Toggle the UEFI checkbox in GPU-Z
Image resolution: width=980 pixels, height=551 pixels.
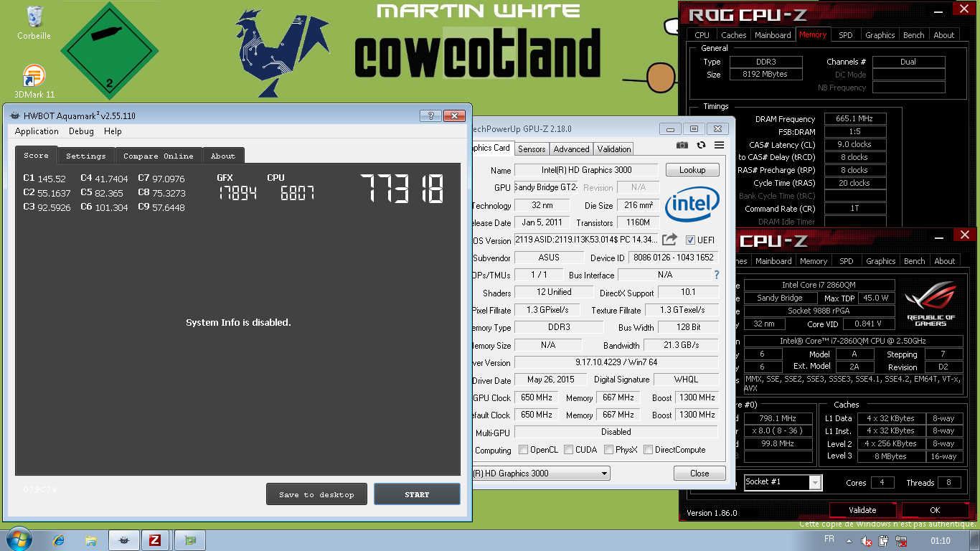[x=690, y=240]
